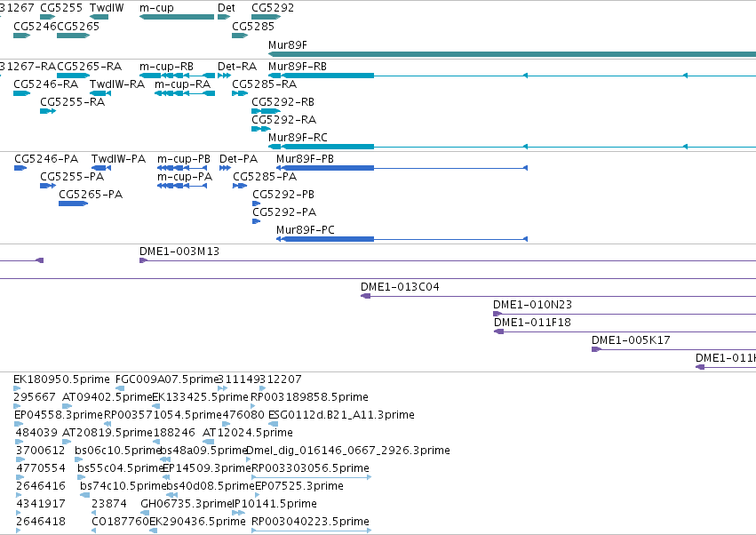Select the CG5255-RA transcript label
This screenshot has width=756, height=535.
pyautogui.click(x=72, y=102)
